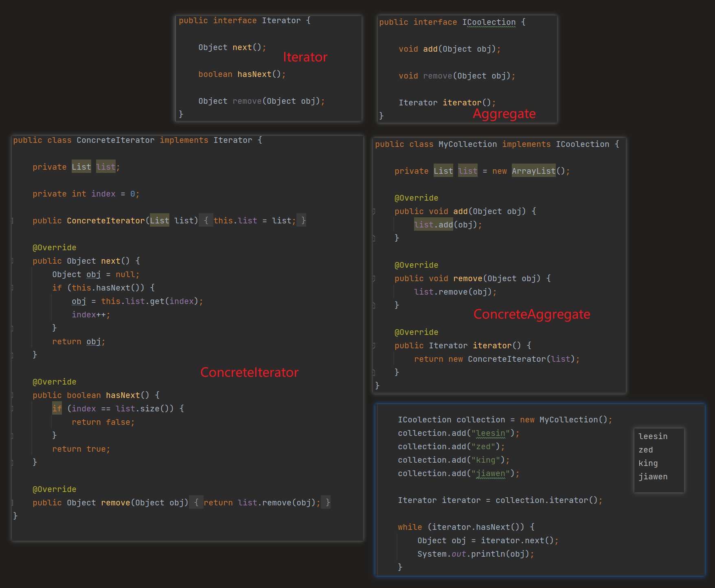This screenshot has width=715, height=588.
Task: Click 'return new ConcreteIterator(list);' line
Action: pos(497,359)
